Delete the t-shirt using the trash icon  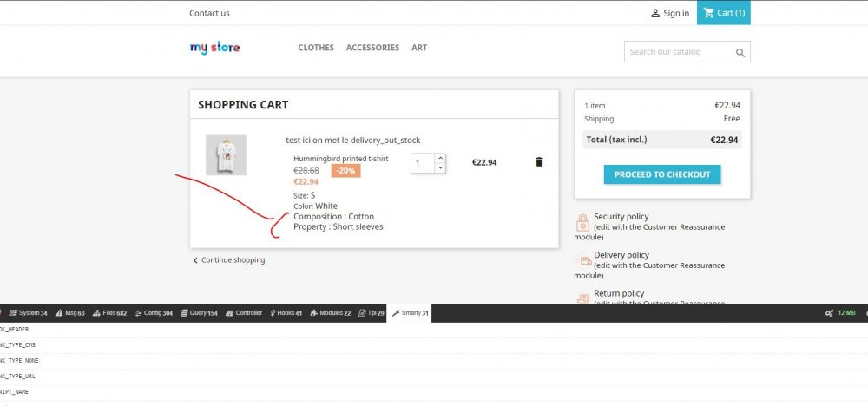click(539, 162)
